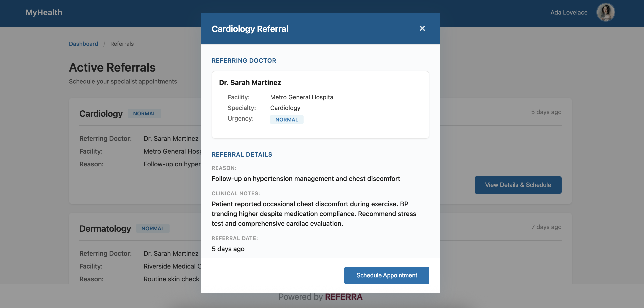The height and width of the screenshot is (308, 644).
Task: Click the Ada Lovelace username
Action: pyautogui.click(x=569, y=12)
